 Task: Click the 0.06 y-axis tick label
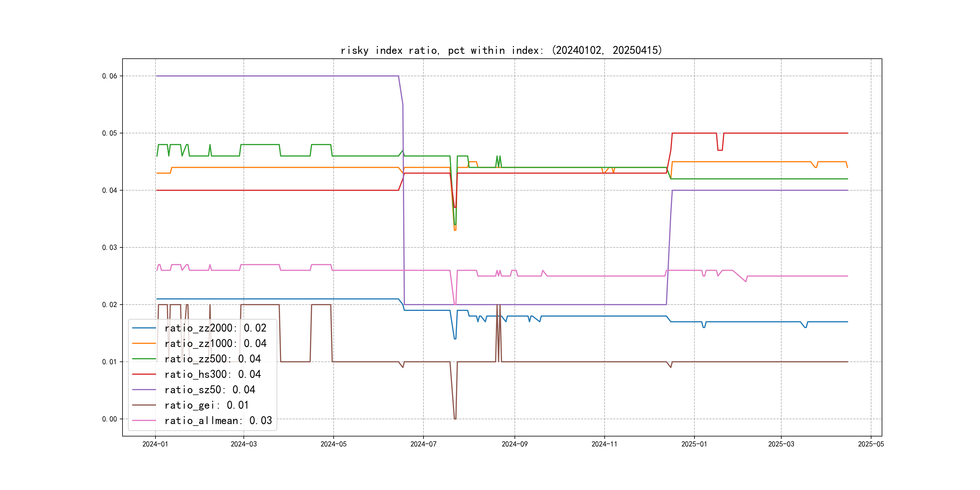(x=109, y=76)
